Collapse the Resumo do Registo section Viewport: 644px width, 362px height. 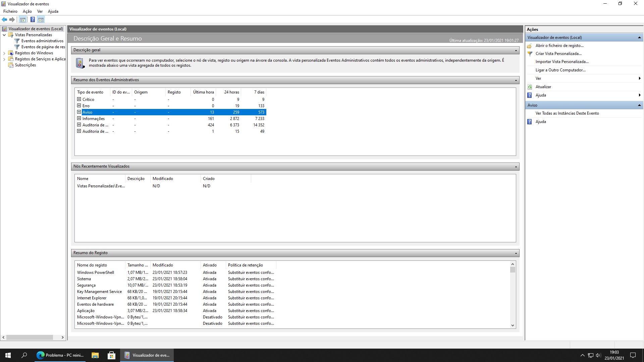click(516, 253)
